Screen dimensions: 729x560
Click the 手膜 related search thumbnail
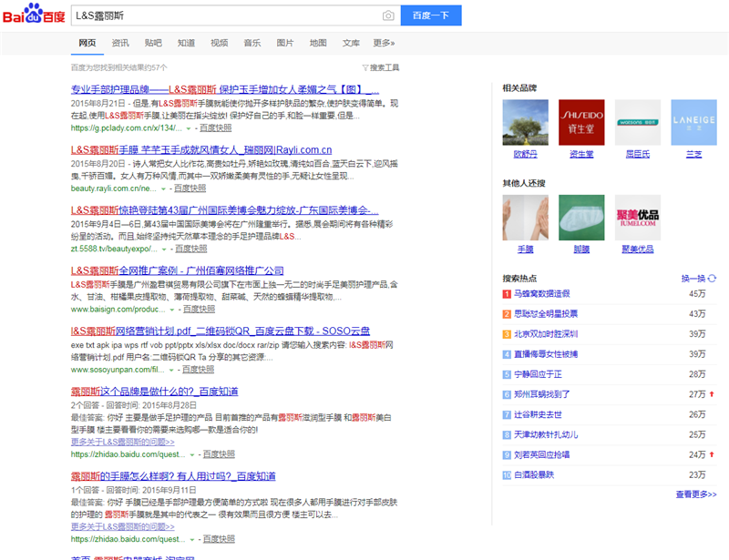coord(526,218)
